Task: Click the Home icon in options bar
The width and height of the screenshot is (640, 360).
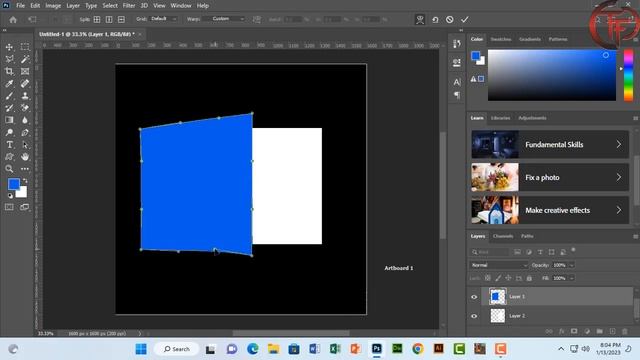Action: point(13,20)
